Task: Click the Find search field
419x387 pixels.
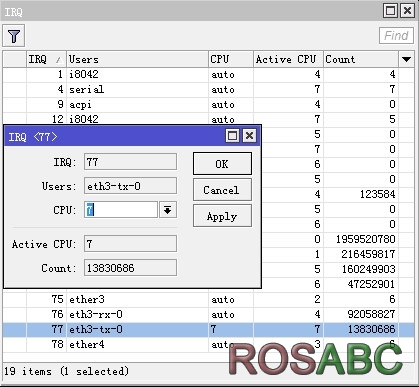Action: pos(396,35)
